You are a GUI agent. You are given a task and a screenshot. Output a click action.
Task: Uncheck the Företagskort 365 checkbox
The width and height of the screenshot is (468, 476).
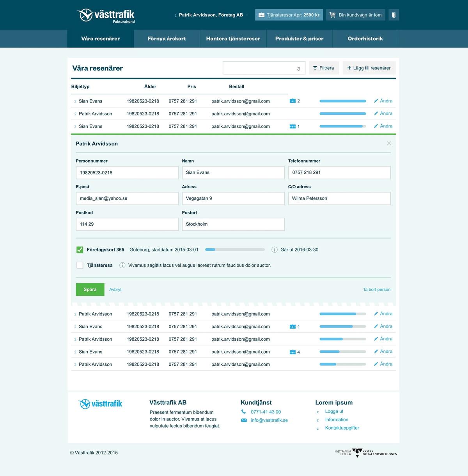(80, 250)
